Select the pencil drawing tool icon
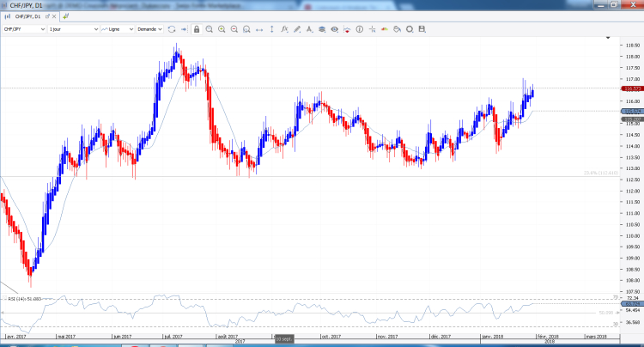 point(297,29)
